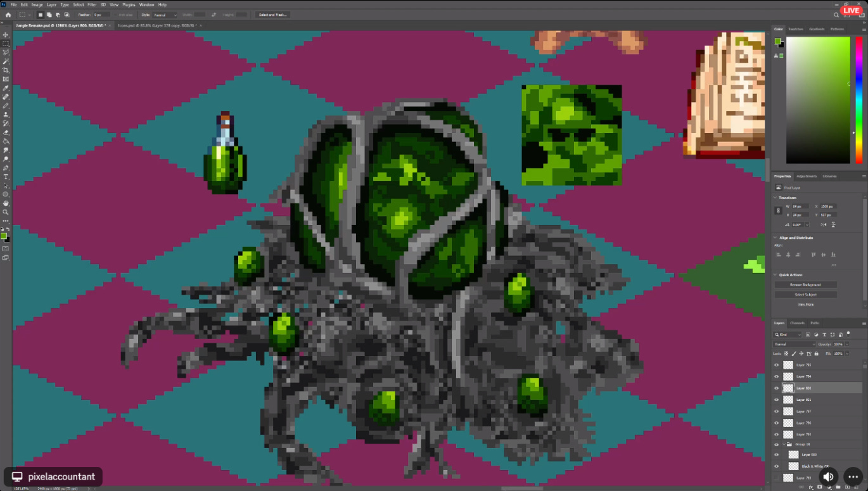This screenshot has width=868, height=491.
Task: Hide Black & White adjustment layer
Action: (x=776, y=466)
